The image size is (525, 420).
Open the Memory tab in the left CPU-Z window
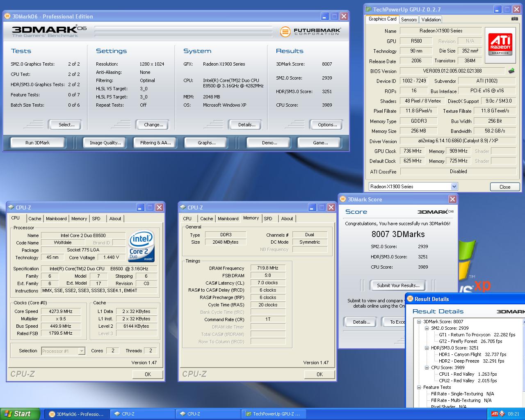tap(79, 219)
